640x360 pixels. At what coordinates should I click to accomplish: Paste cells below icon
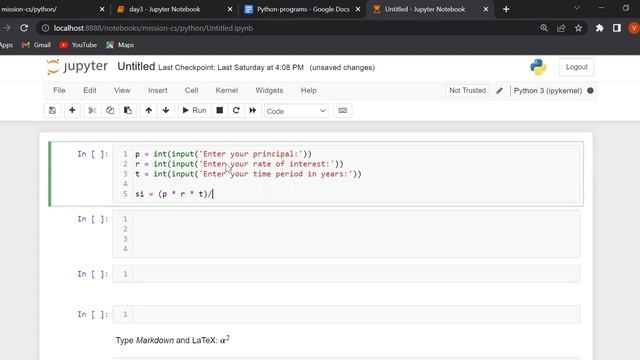128,111
